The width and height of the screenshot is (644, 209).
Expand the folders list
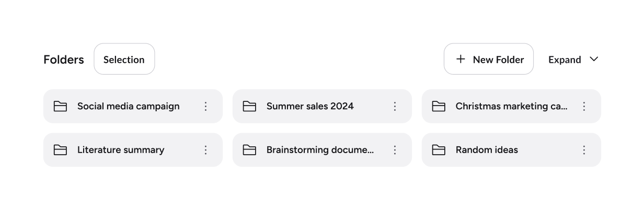pos(565,60)
